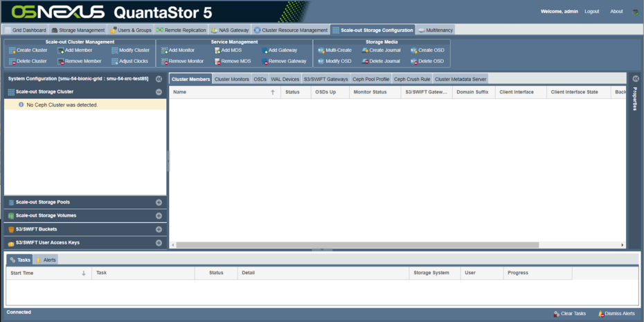The height and width of the screenshot is (322, 644).
Task: Switch to the OSDs tab
Action: pyautogui.click(x=260, y=79)
